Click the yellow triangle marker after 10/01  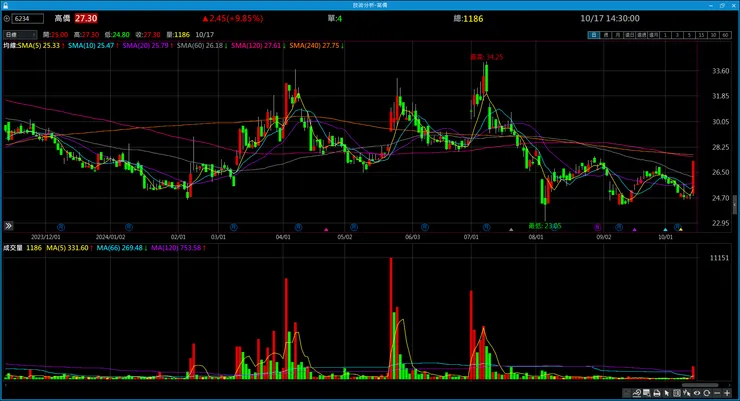click(x=680, y=229)
